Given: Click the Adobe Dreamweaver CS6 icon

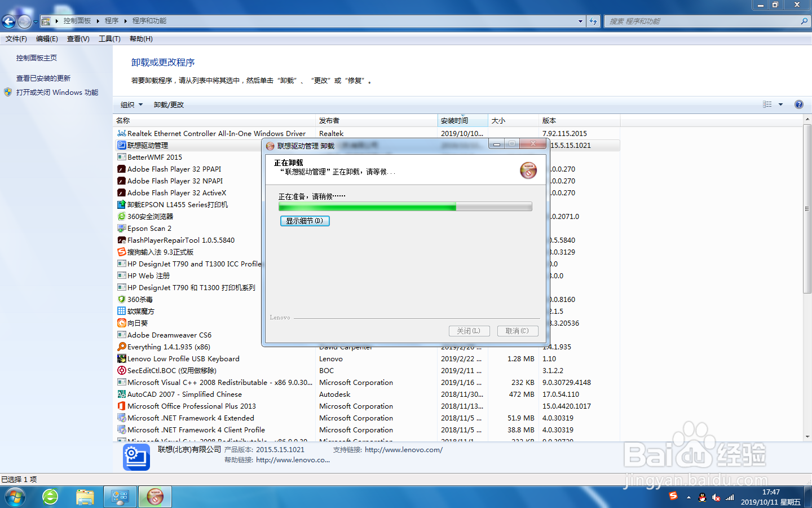Looking at the screenshot, I should click(x=122, y=335).
